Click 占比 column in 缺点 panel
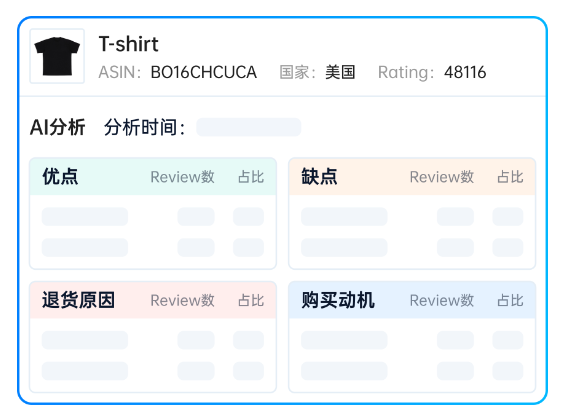Screen dimensions: 561x411 point(511,177)
